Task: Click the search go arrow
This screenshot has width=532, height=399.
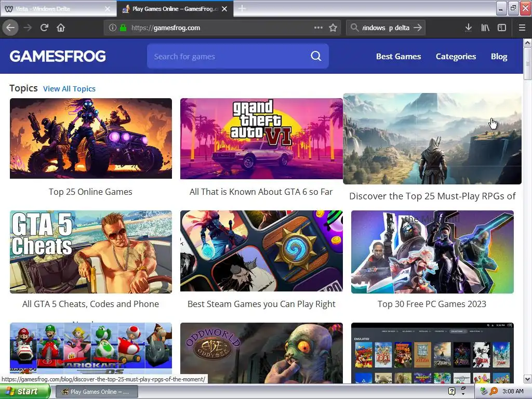Action: 418,28
